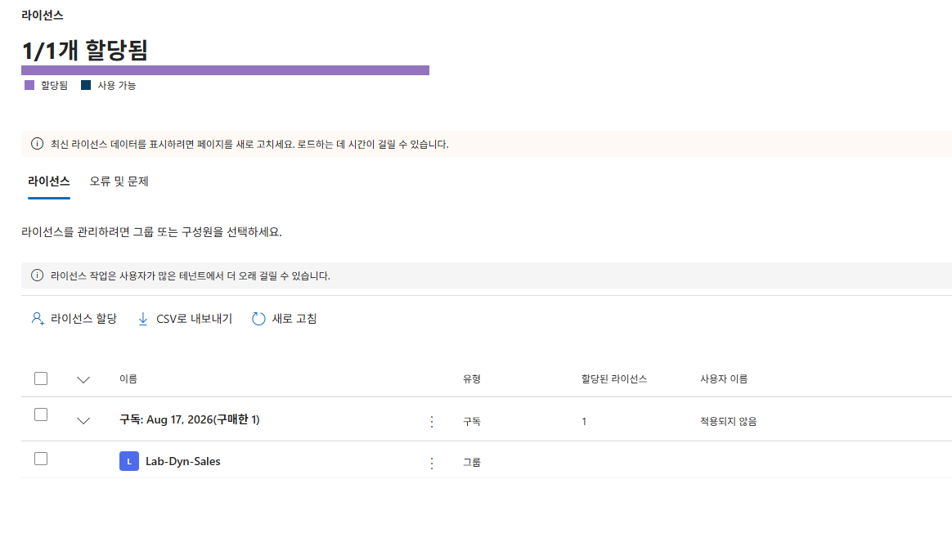Screen dimensions: 952x560
Task: Click the 새로 고침 button
Action: point(284,319)
